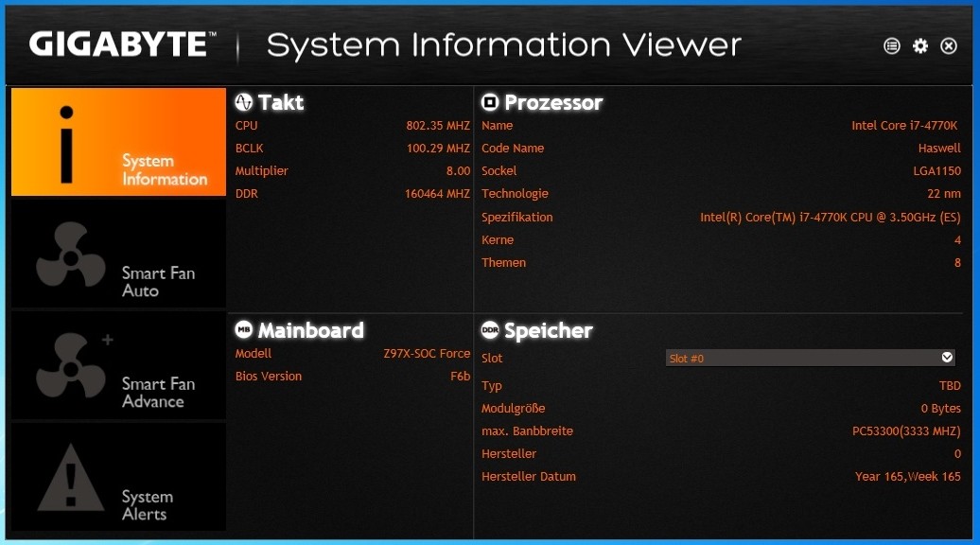
Task: Open settings gear icon
Action: click(920, 45)
